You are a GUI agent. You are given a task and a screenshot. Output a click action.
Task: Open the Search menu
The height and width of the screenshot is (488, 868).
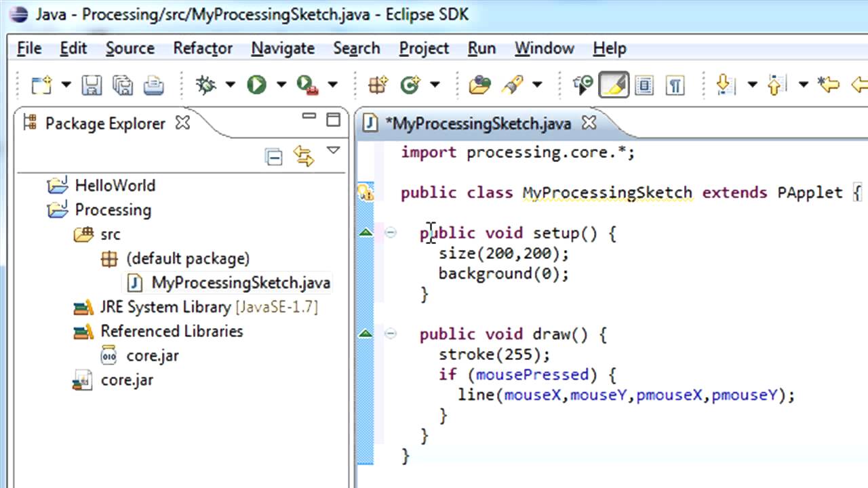click(x=356, y=48)
